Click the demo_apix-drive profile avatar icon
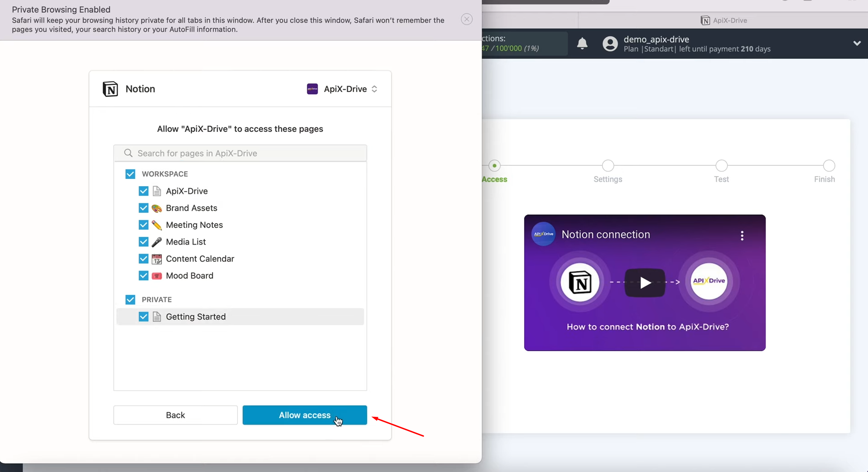The image size is (868, 472). pyautogui.click(x=611, y=44)
